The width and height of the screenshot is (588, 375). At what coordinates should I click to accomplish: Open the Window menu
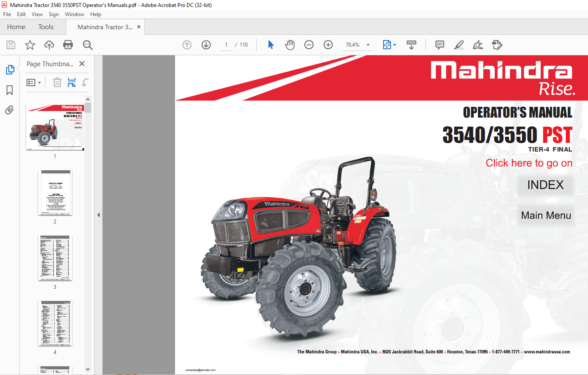pos(75,14)
